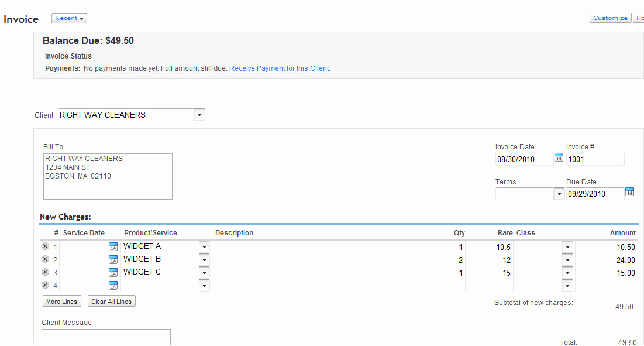
Task: Click the Product/Service column header
Action: point(150,232)
